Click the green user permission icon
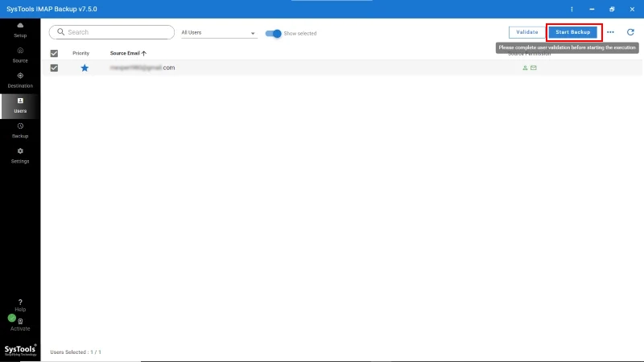Image resolution: width=644 pixels, height=362 pixels. pos(525,68)
